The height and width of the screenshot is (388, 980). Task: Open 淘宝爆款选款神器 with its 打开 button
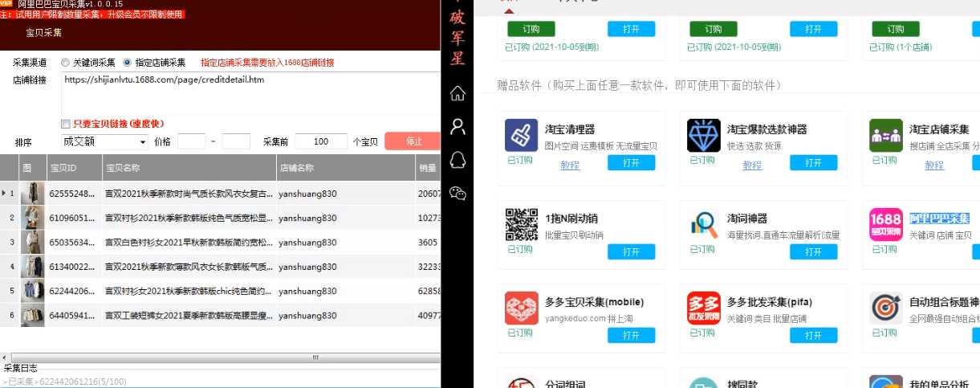pyautogui.click(x=814, y=162)
